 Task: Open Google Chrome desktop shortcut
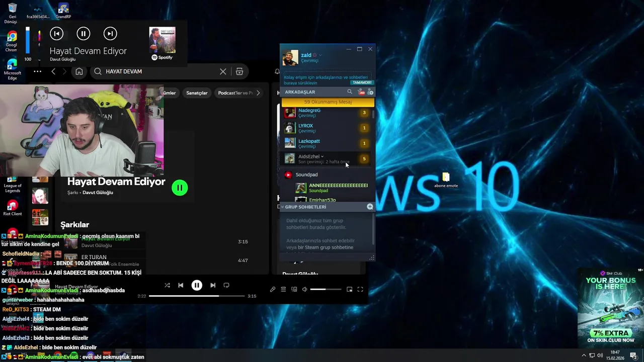(12, 41)
